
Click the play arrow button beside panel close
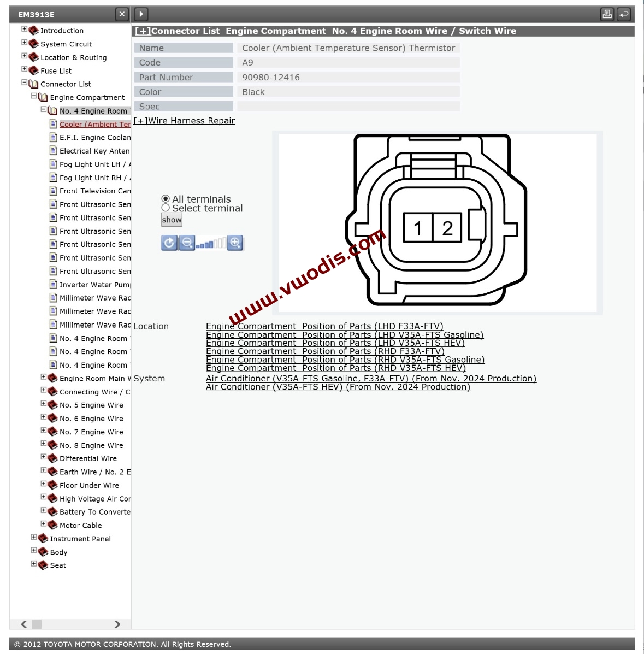coord(141,14)
